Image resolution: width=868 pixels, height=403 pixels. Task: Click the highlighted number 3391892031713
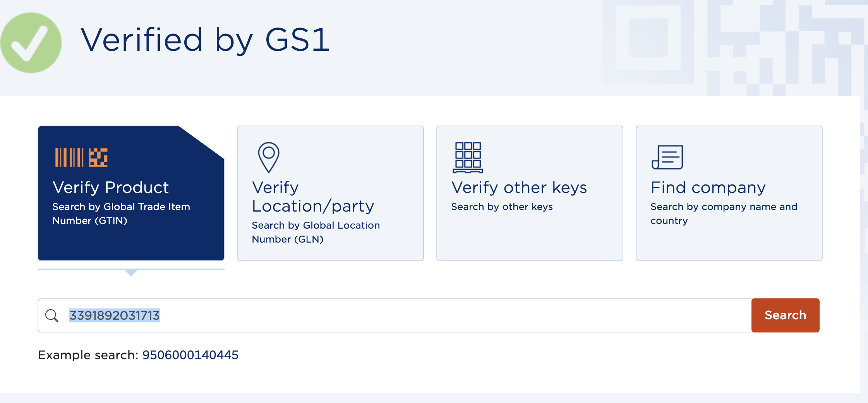point(115,315)
